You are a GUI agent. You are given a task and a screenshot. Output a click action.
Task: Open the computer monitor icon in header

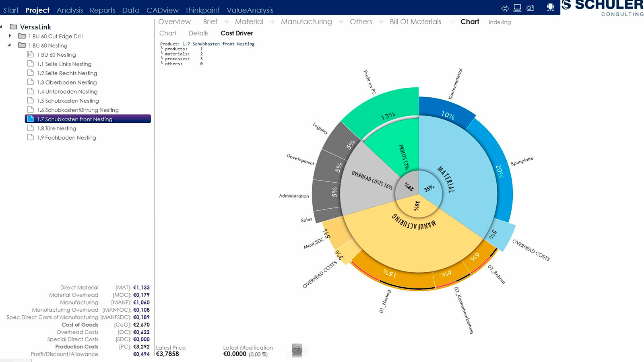[518, 8]
